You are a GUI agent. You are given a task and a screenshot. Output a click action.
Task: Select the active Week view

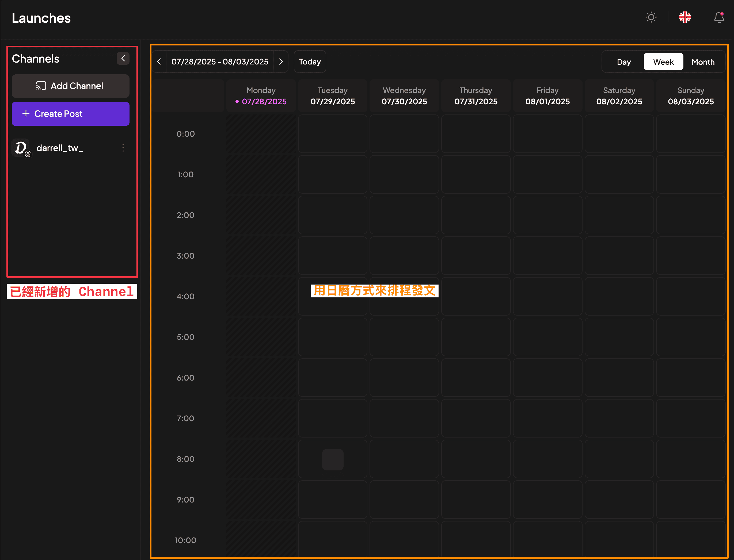click(663, 61)
